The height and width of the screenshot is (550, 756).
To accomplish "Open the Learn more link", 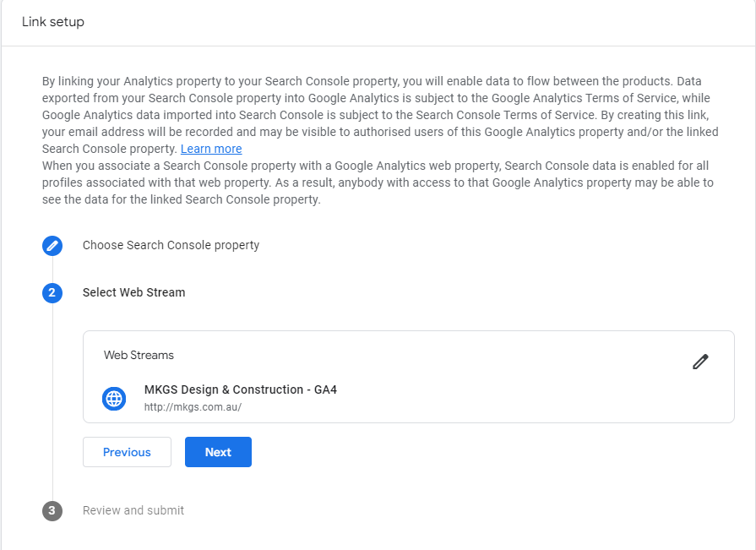I will (211, 149).
